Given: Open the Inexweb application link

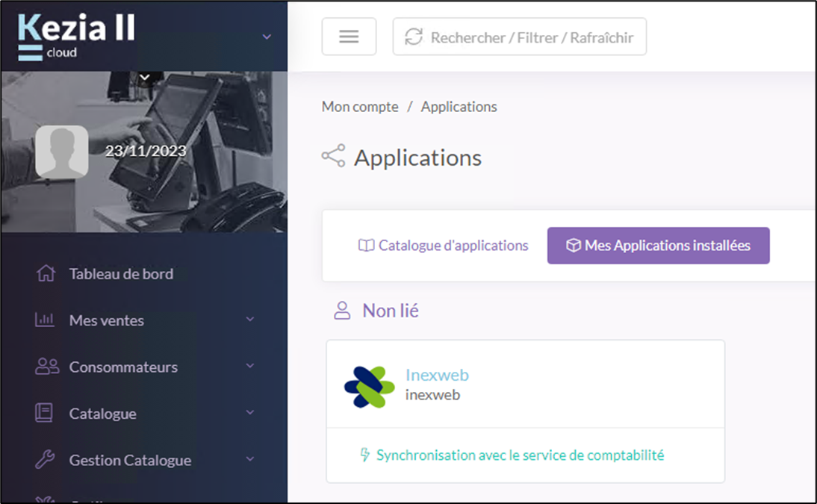Looking at the screenshot, I should point(437,375).
